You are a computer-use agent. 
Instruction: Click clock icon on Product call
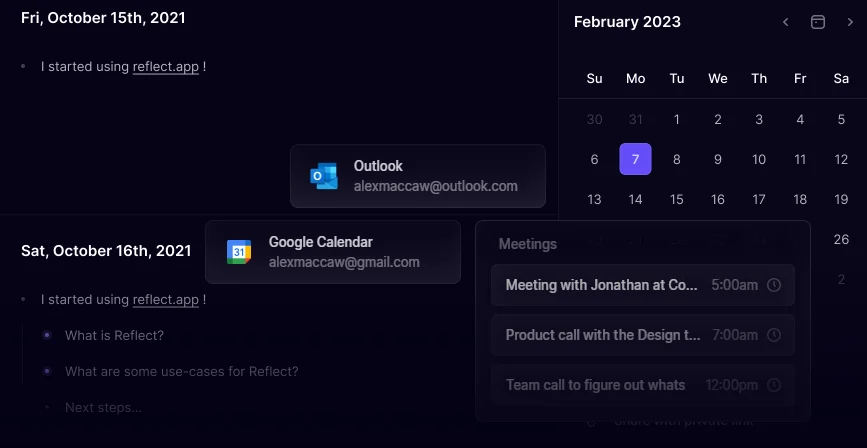point(773,335)
